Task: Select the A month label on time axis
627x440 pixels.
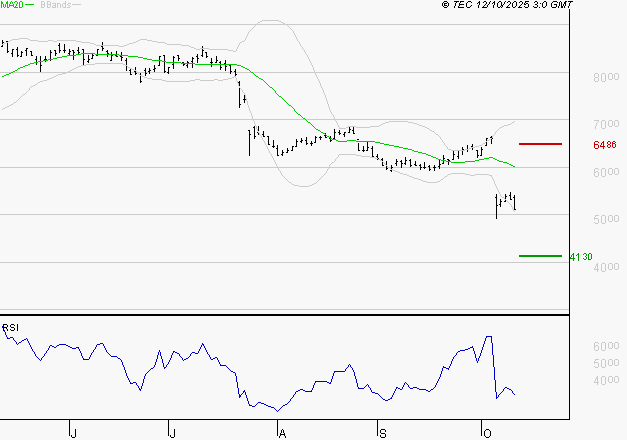Action: [282, 432]
